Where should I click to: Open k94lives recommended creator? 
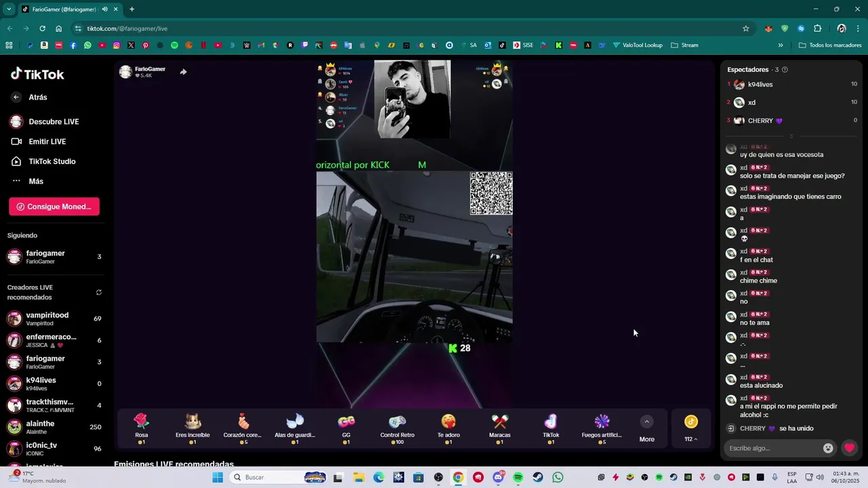(54, 384)
